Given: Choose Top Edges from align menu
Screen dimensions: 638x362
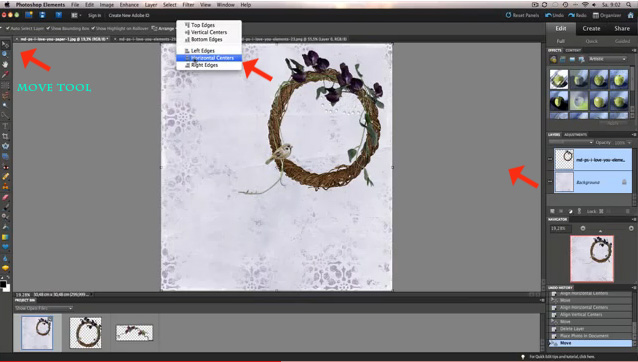Looking at the screenshot, I should point(209,25).
